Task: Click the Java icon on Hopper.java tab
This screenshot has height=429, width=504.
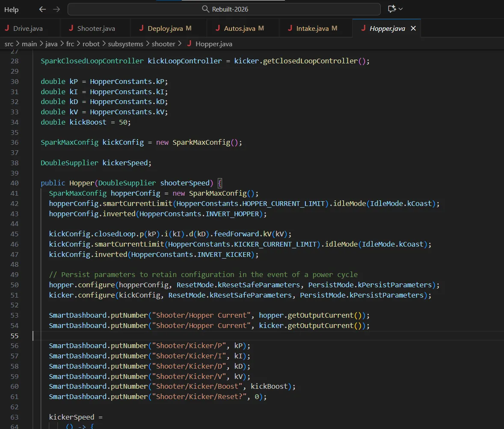Action: (x=363, y=28)
